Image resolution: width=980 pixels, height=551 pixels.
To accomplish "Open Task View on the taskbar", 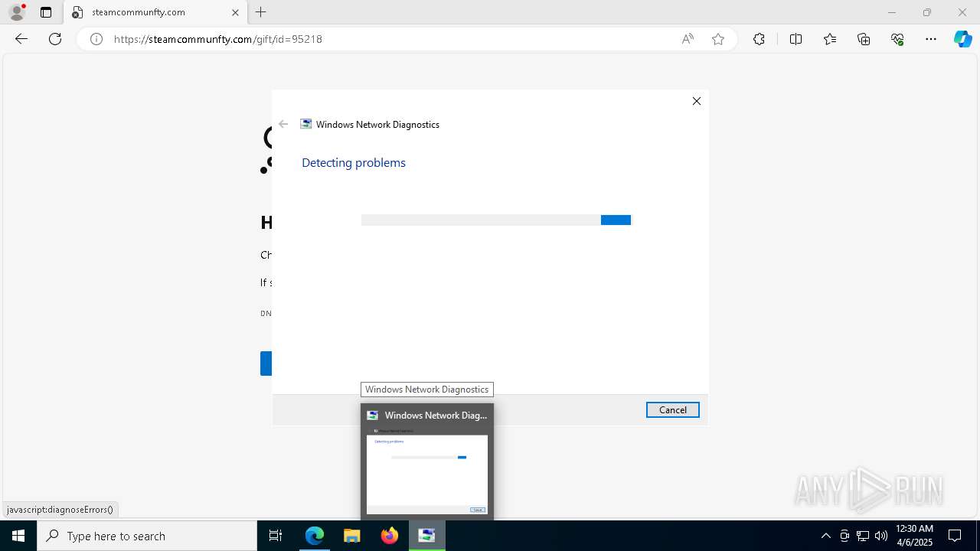I will click(x=276, y=536).
